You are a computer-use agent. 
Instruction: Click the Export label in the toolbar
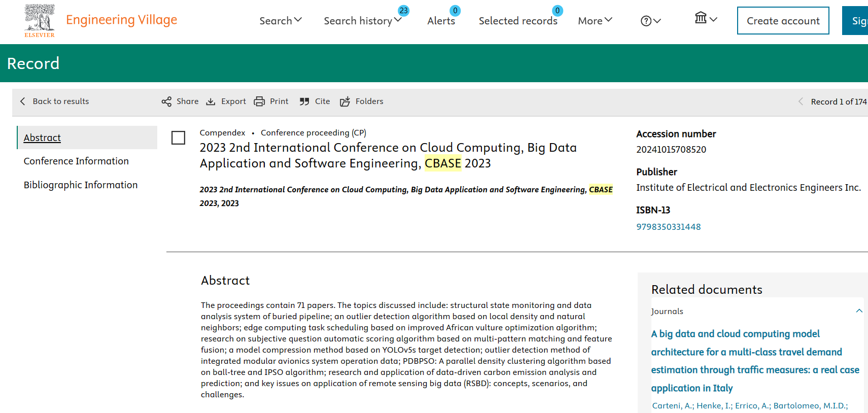coord(233,101)
